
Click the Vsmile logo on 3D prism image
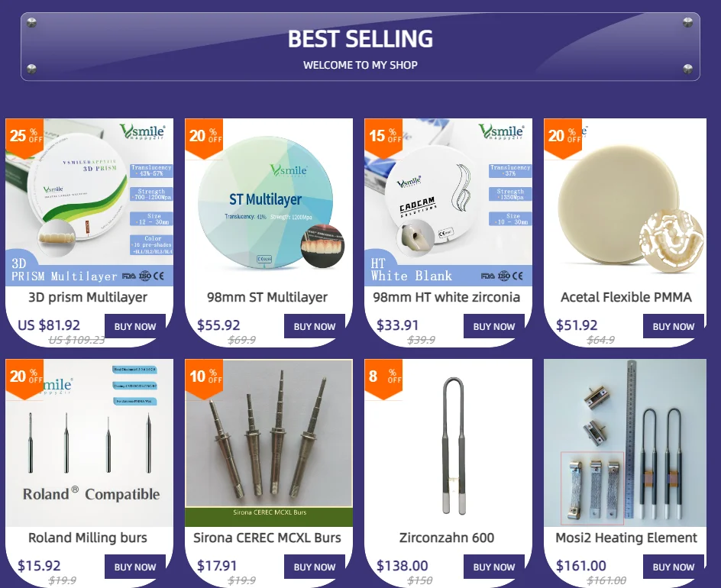coord(143,131)
